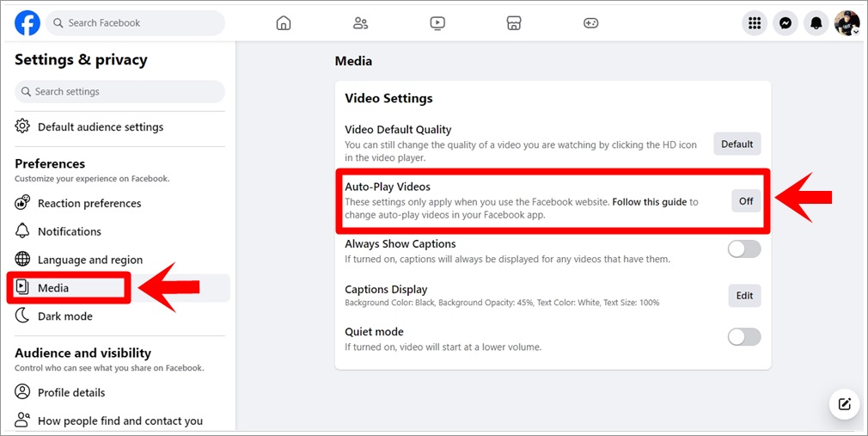Toggle Always Show Captions switch
The width and height of the screenshot is (868, 436).
coord(744,249)
